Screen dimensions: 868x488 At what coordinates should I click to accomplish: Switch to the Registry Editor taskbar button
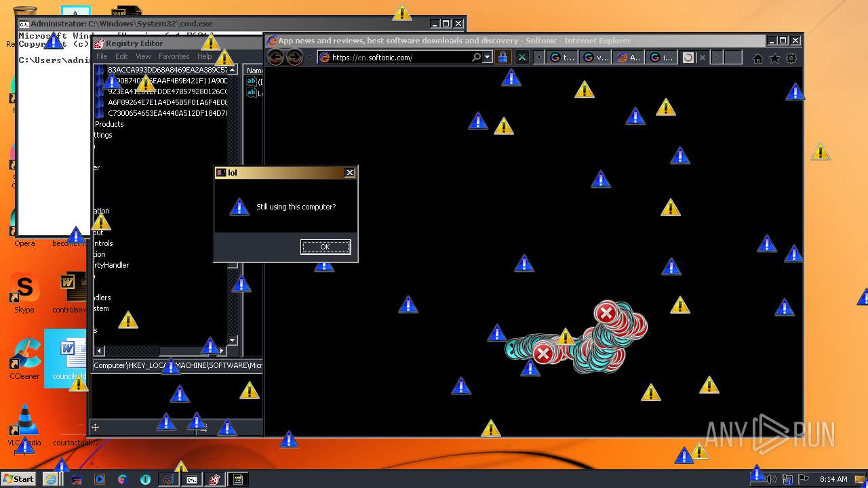215,479
